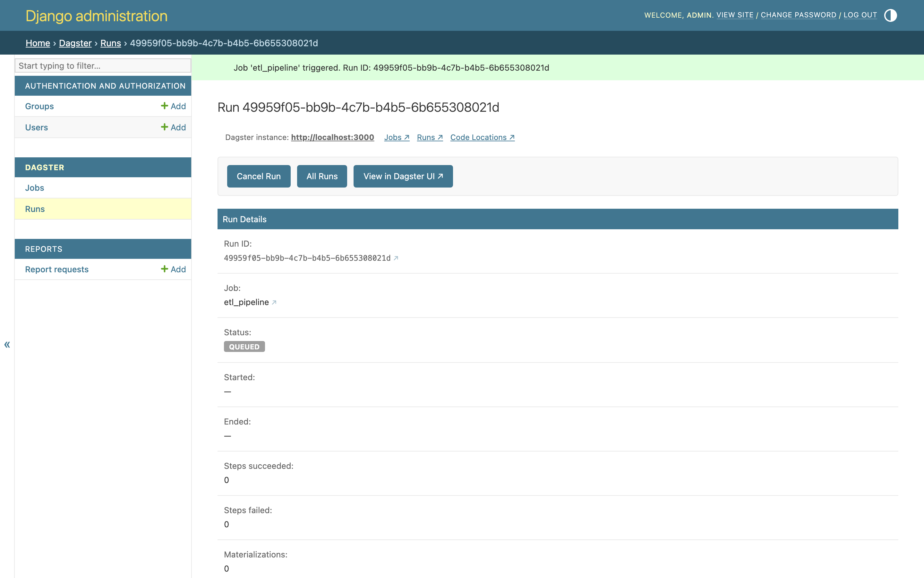This screenshot has width=924, height=578.
Task: Click the Run Details section header
Action: tap(558, 219)
